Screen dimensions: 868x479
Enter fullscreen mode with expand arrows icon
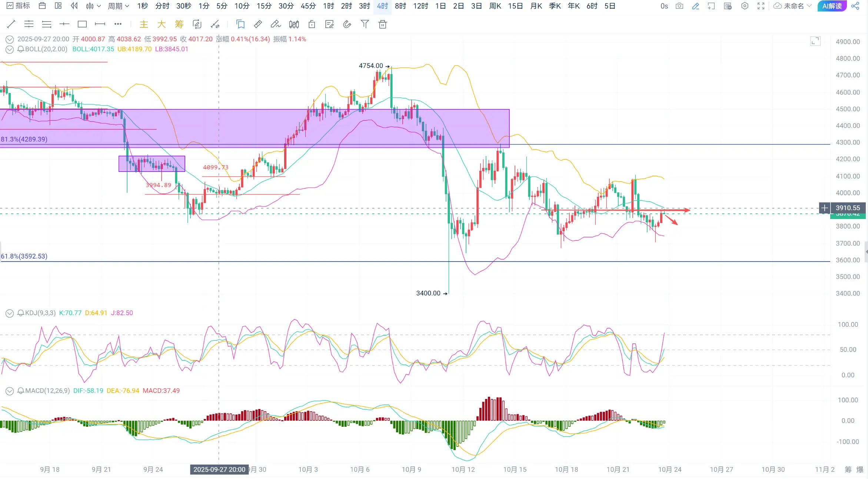click(761, 6)
